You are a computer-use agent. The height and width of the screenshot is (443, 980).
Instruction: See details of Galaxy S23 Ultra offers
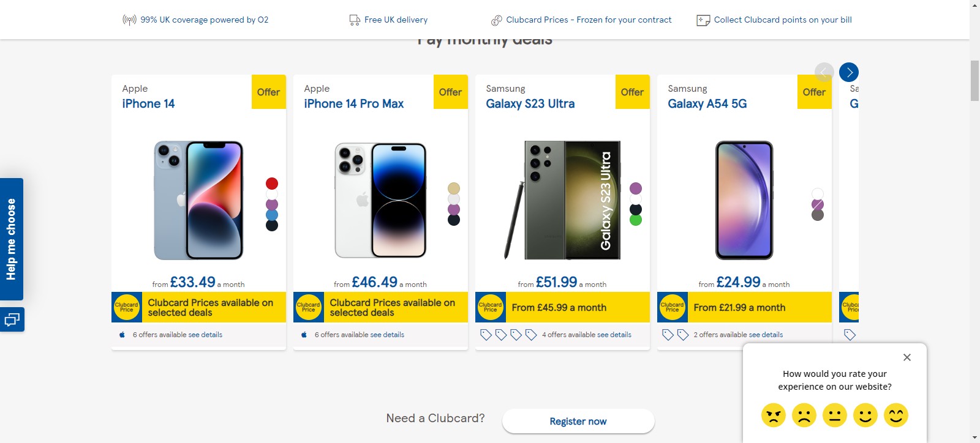click(x=614, y=335)
